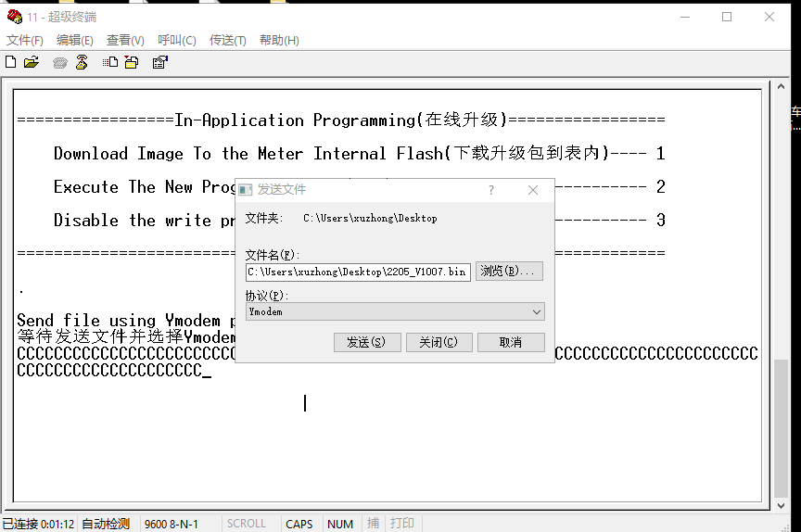Click the SCROLL status indicator

[x=247, y=524]
